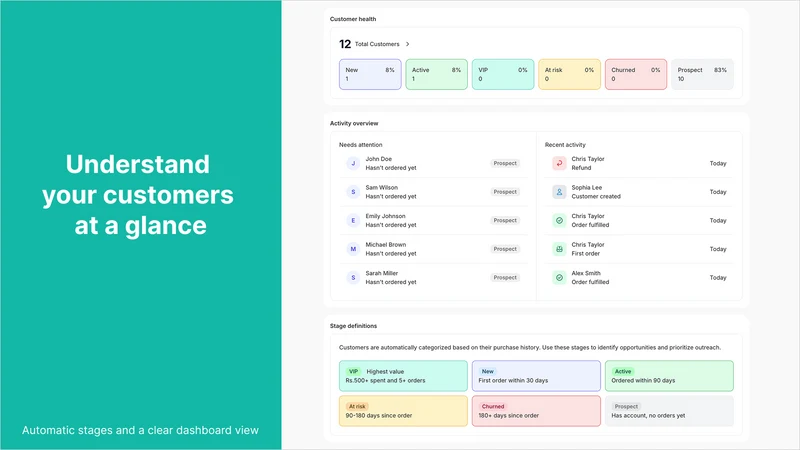Click the Needs attention heading
Screen dimensions: 800x450
coord(360,145)
